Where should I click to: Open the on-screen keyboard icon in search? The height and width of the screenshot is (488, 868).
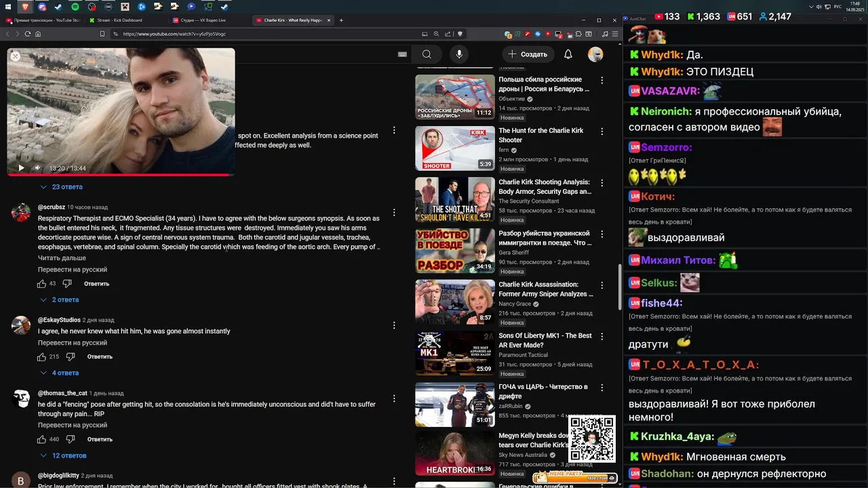tap(402, 54)
